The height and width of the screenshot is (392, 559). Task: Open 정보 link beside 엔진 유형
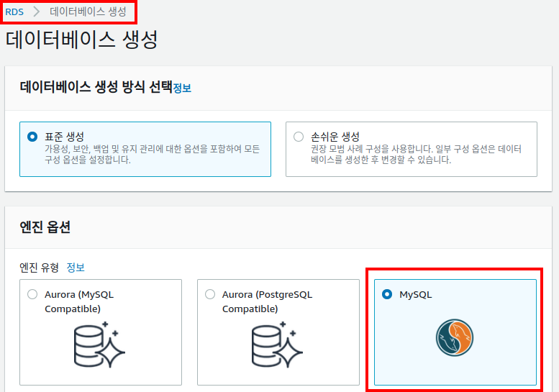click(x=76, y=268)
